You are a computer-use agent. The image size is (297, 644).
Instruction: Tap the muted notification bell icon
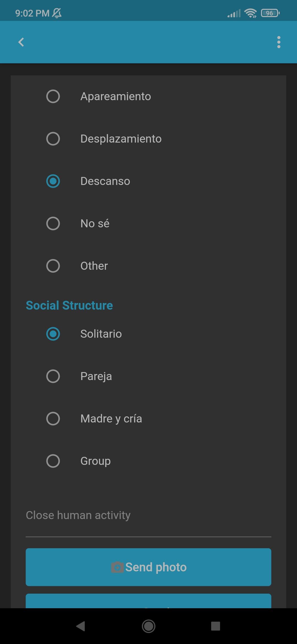(57, 13)
